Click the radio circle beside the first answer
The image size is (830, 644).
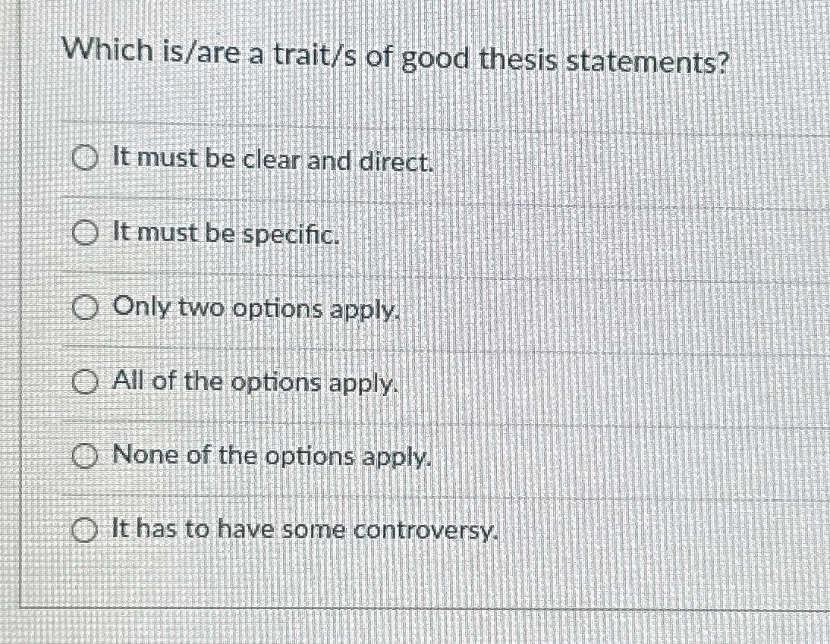[85, 159]
